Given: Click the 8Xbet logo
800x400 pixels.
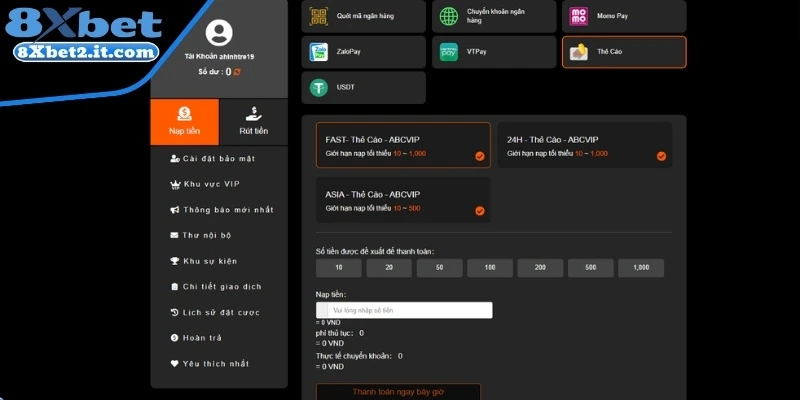Looking at the screenshot, I should [83, 25].
